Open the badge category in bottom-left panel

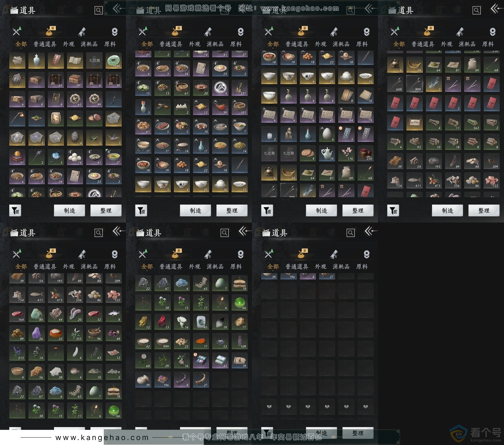click(x=115, y=254)
